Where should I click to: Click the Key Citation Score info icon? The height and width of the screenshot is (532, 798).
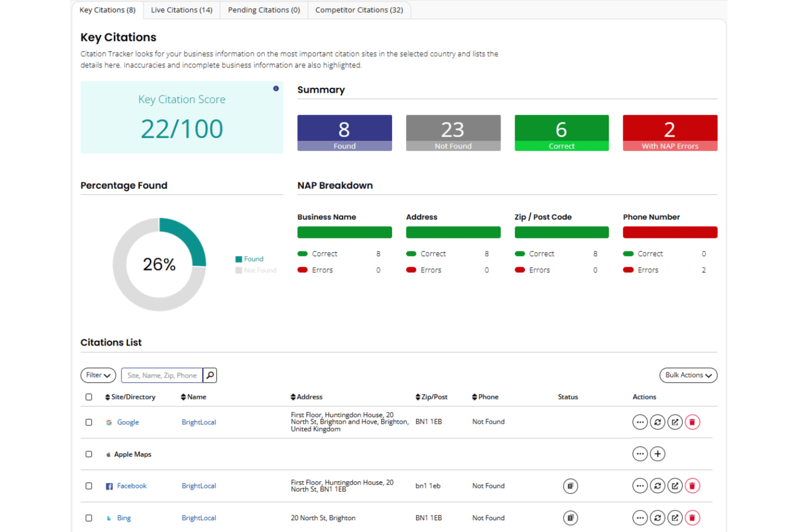276,88
